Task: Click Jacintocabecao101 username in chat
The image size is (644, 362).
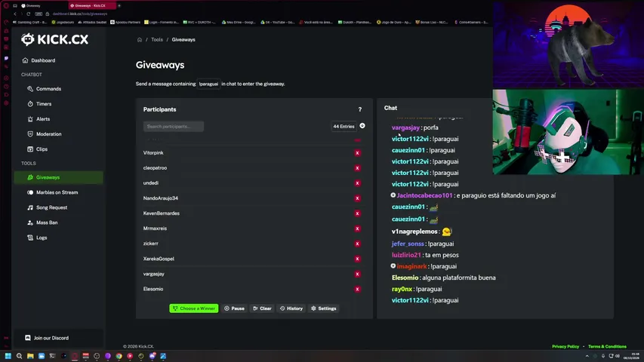Action: (x=424, y=195)
